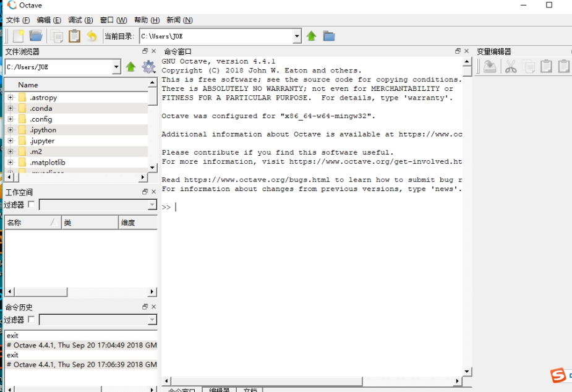The image size is (572, 392).
Task: Close the 命令历史 panel
Action: [153, 307]
